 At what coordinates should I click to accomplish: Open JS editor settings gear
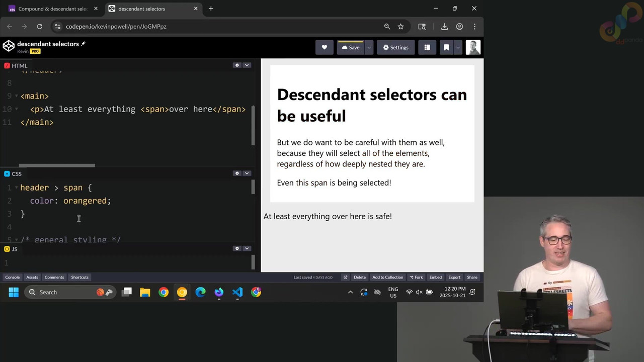237,248
